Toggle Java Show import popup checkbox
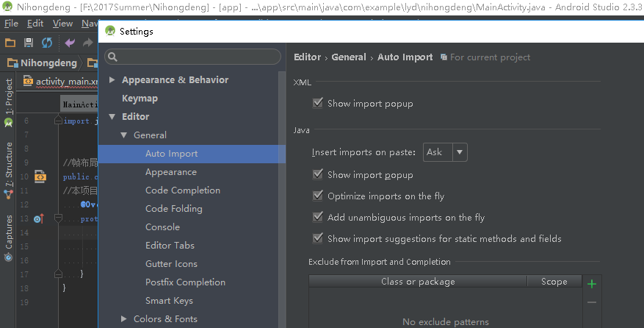644x328 pixels. (318, 174)
